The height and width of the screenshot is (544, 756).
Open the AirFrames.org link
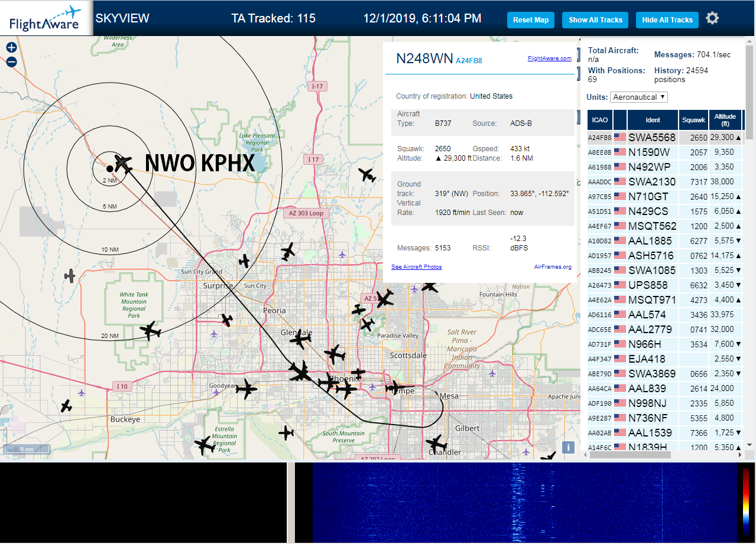click(x=553, y=267)
